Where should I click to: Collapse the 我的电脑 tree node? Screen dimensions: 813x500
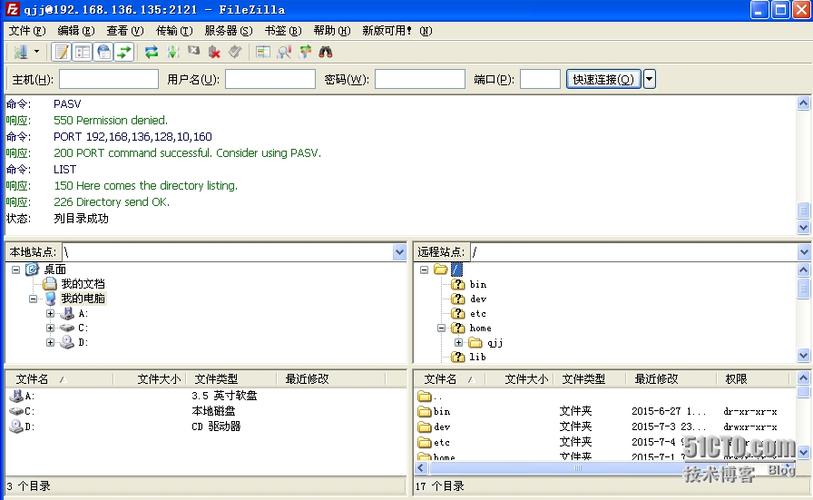pos(33,299)
